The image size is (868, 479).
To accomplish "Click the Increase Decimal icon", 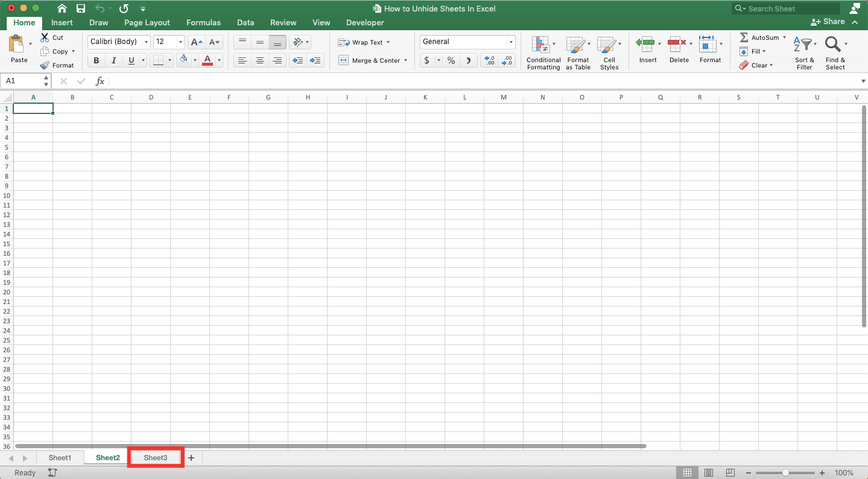I will click(x=489, y=60).
